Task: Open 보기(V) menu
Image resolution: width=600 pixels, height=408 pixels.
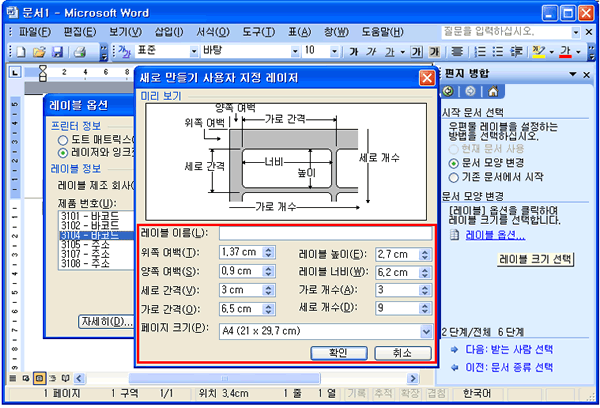Action: [x=125, y=32]
